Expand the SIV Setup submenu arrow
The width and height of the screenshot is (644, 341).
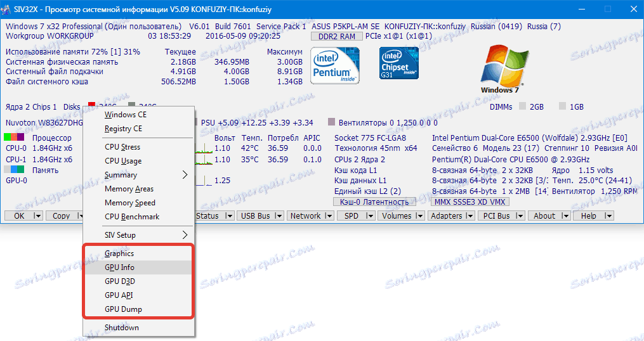point(185,235)
